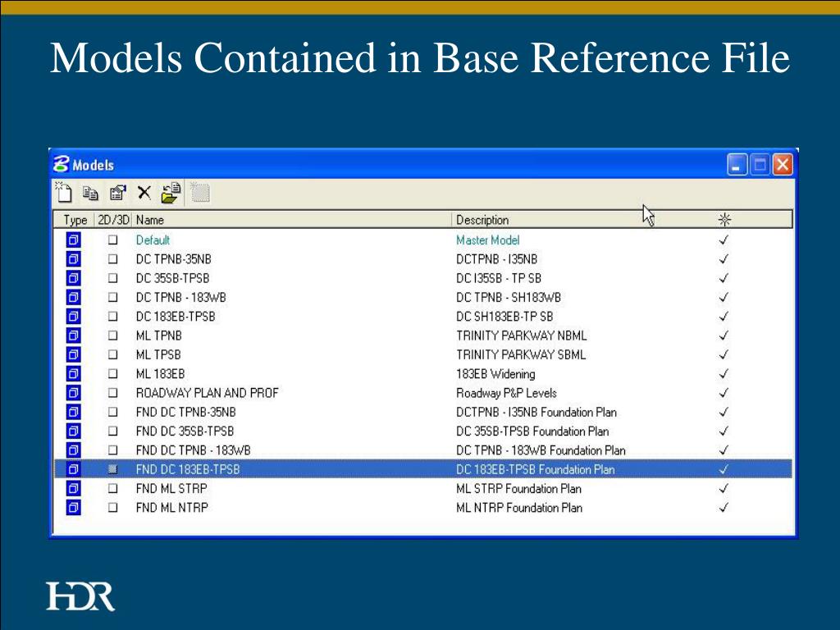The image size is (840, 630).
Task: Click the DC I35SB - TP SB description
Action: click(x=499, y=278)
